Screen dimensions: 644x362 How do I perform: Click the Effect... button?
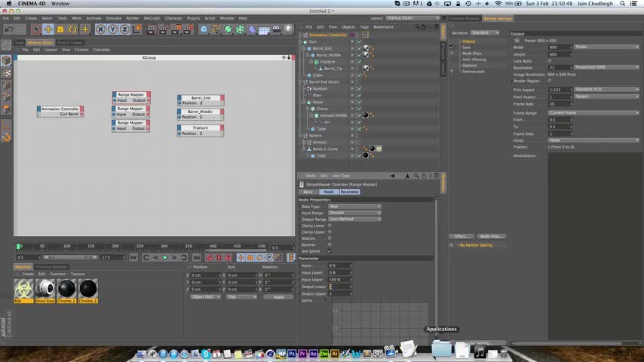click(462, 237)
